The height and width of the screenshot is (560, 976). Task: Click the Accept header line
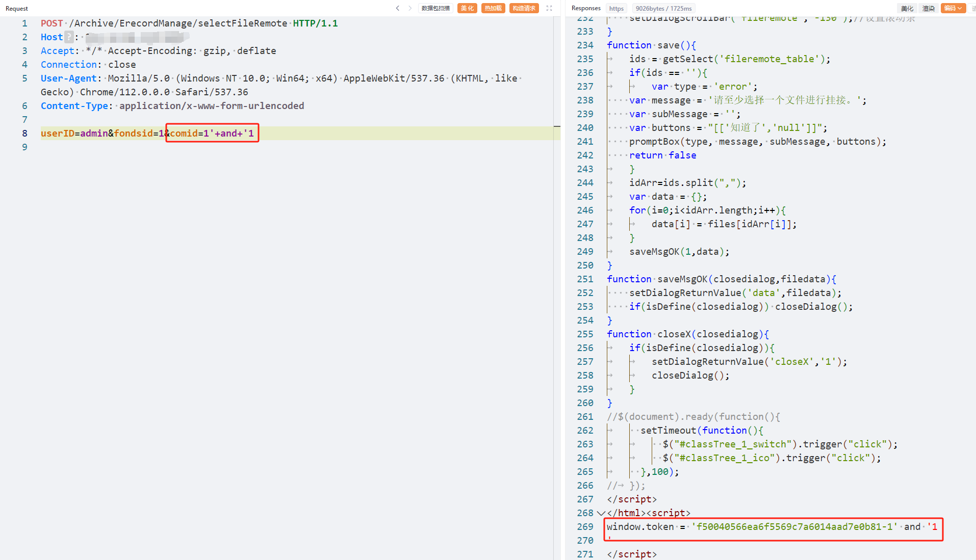point(158,51)
